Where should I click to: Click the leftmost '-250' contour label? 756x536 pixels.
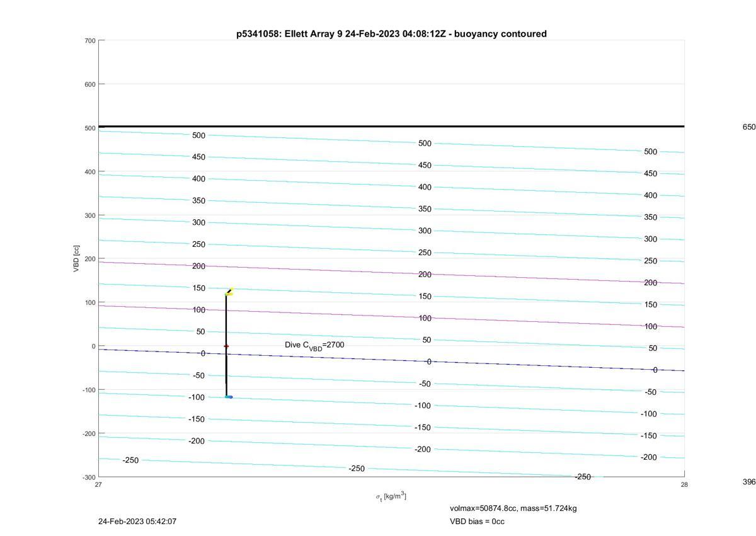pyautogui.click(x=130, y=460)
